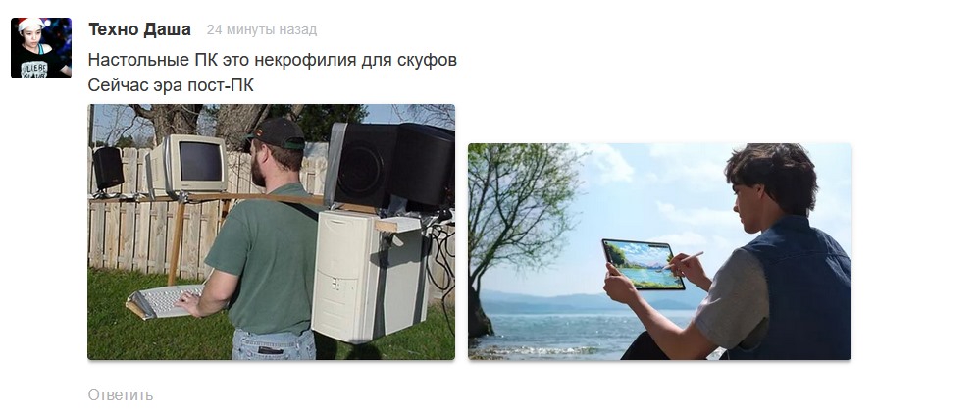Click the comment line about Настольные ПК

[273, 60]
